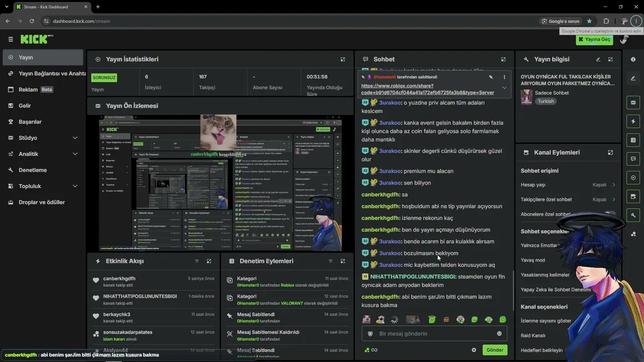Click Raid Kanalı option
Viewport: 644px width, 362px height.
(533, 335)
